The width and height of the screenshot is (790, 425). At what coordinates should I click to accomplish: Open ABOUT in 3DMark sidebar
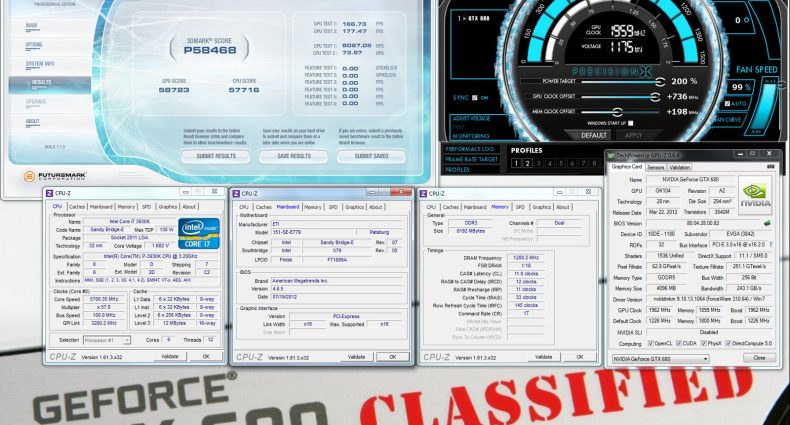coord(32,121)
